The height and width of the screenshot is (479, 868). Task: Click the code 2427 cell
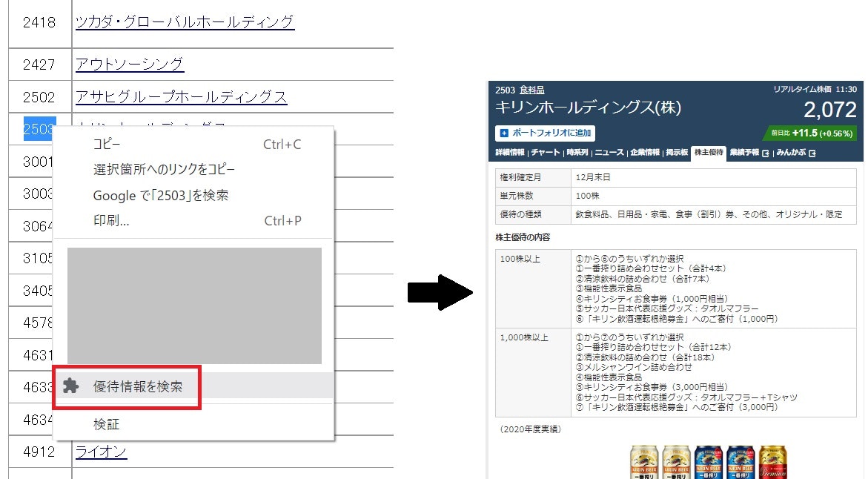[x=39, y=65]
